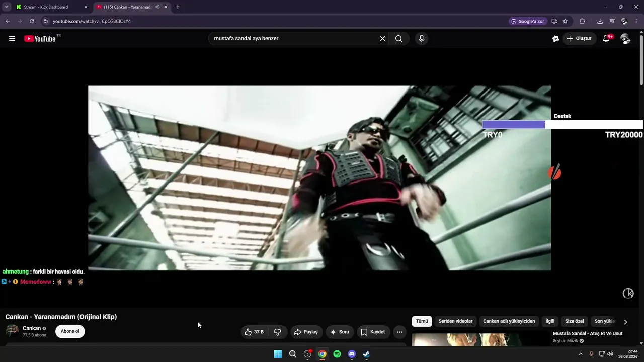The height and width of the screenshot is (362, 644).
Task: Open Steam from the taskbar
Action: (366, 354)
